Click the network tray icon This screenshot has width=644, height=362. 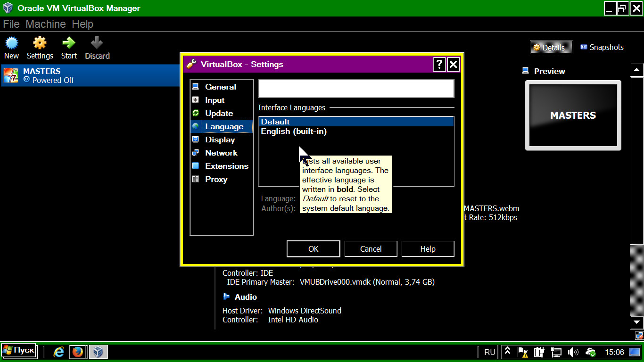[556, 352]
